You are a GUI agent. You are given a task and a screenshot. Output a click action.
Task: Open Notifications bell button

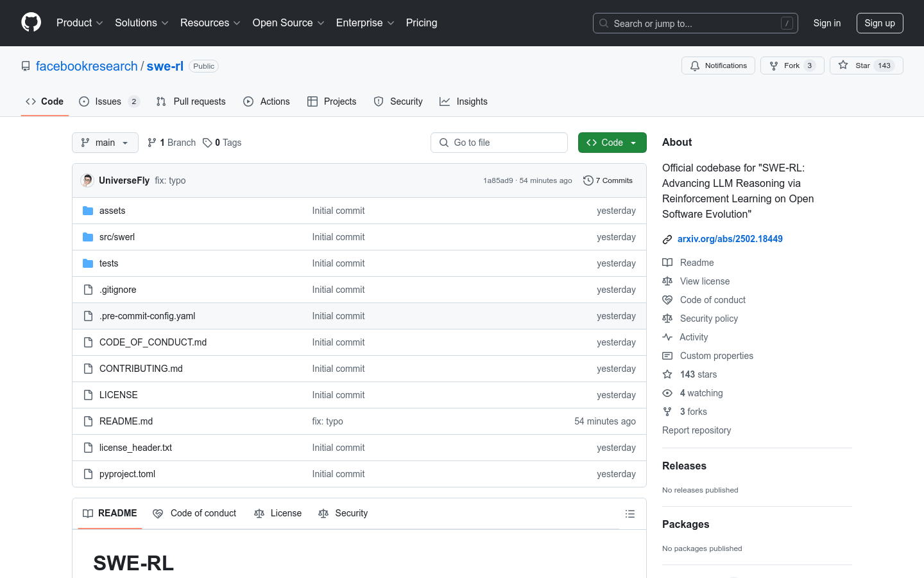click(x=718, y=66)
